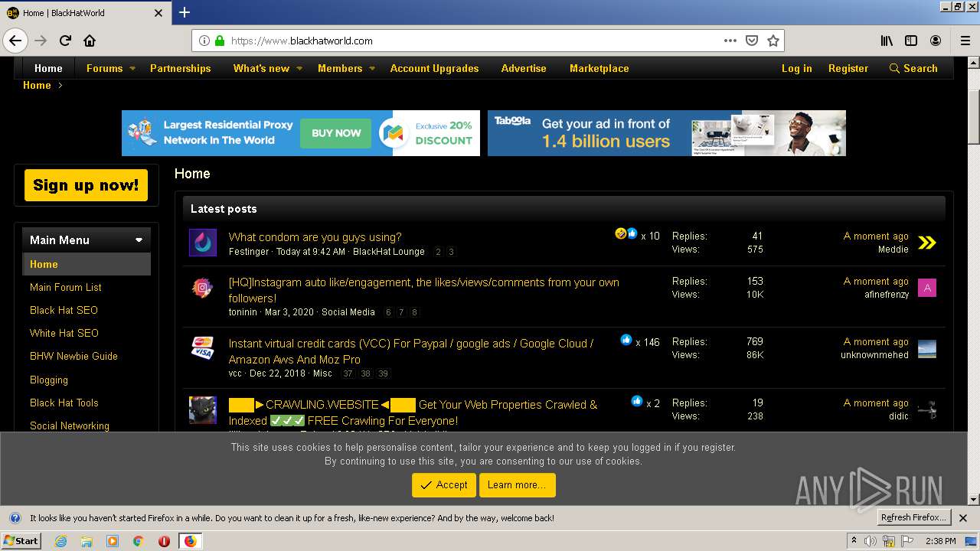Click the Sign up now! button
Image resolution: width=980 pixels, height=551 pixels.
tap(86, 185)
